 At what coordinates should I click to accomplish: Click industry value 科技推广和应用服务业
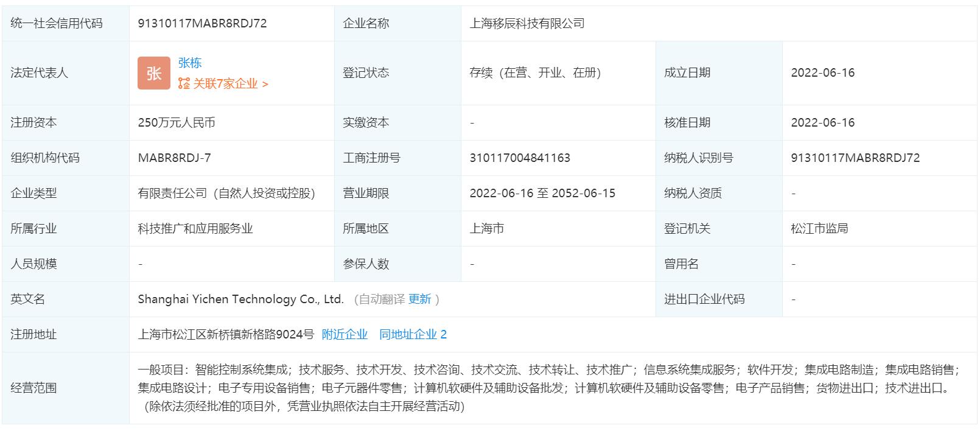coord(195,228)
